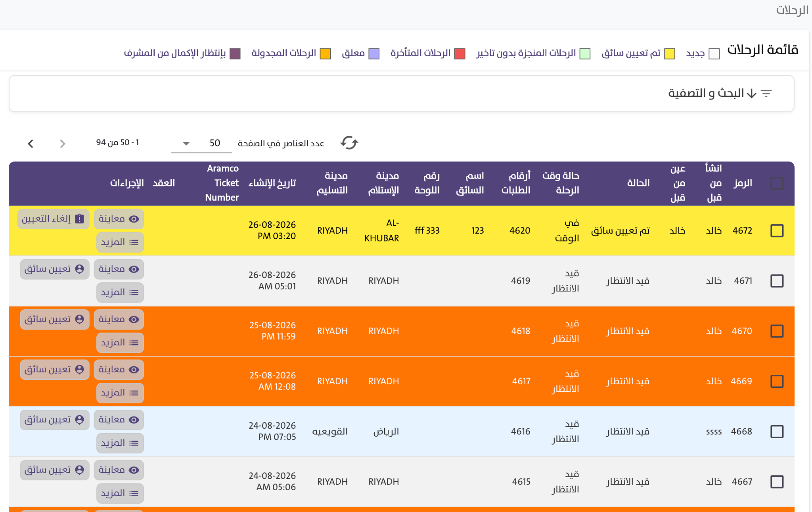Click the cancel-assignment clipboard icon for trip 4672

80,219
